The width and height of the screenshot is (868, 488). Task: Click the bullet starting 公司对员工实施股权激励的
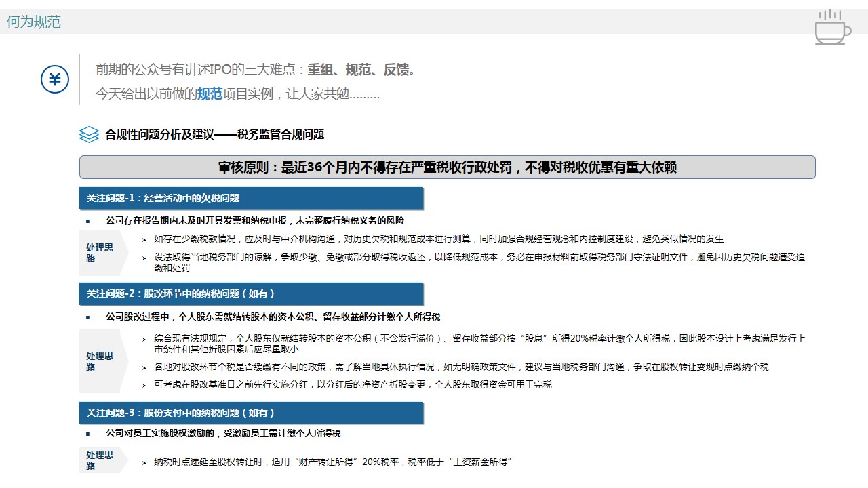coord(223,434)
